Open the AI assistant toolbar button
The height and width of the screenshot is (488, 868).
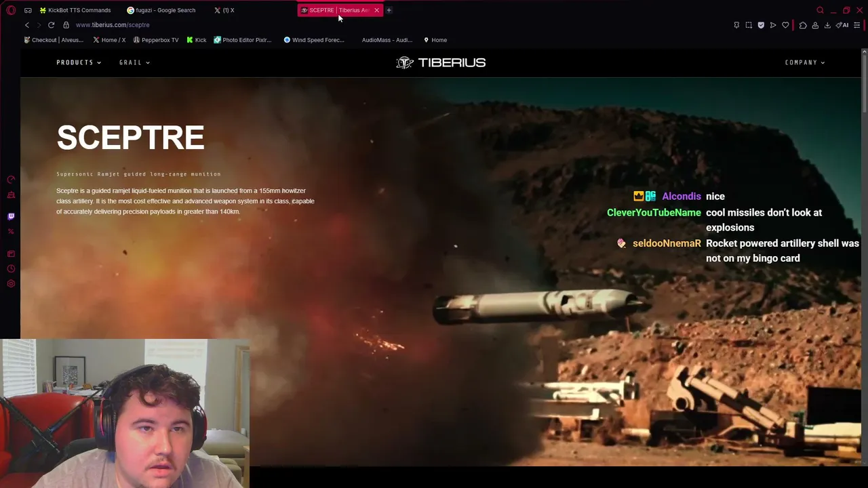(842, 25)
